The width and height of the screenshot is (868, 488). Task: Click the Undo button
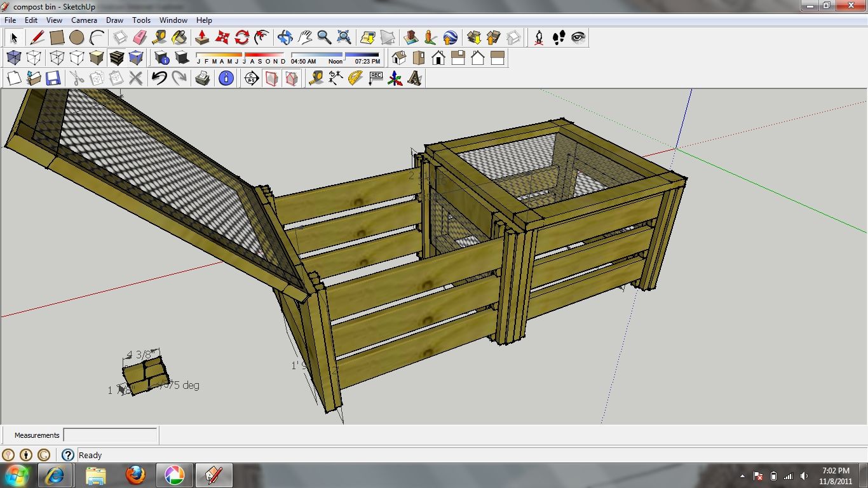[158, 78]
